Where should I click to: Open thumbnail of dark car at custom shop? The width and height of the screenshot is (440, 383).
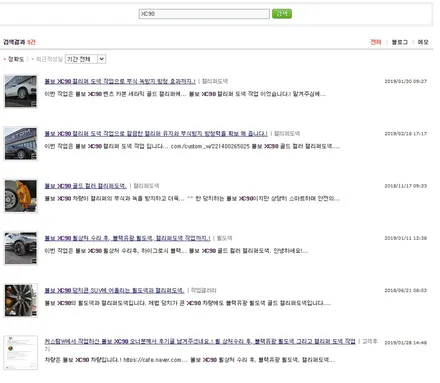pyautogui.click(x=21, y=144)
